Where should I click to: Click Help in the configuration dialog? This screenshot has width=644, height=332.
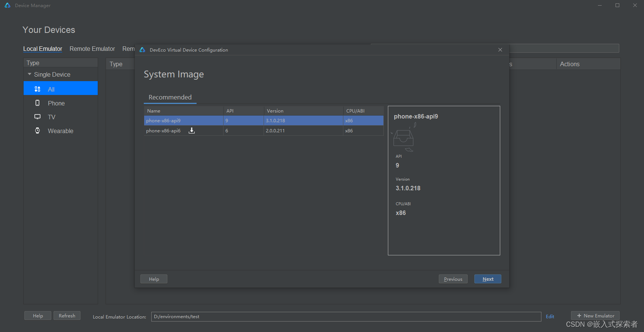tap(154, 279)
